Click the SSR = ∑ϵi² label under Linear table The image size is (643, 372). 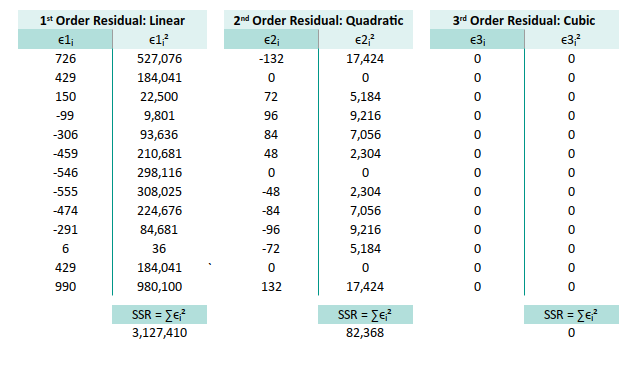coord(160,315)
